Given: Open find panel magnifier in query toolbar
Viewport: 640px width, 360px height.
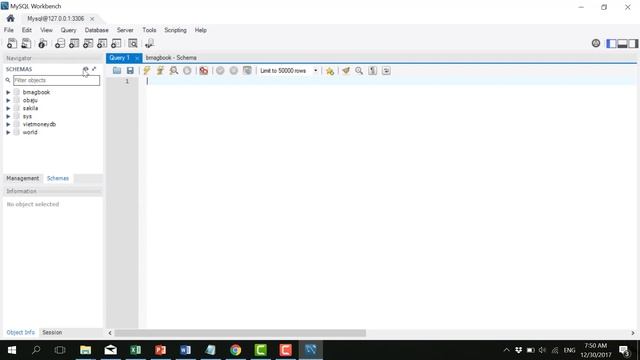Looking at the screenshot, I should click(x=359, y=71).
